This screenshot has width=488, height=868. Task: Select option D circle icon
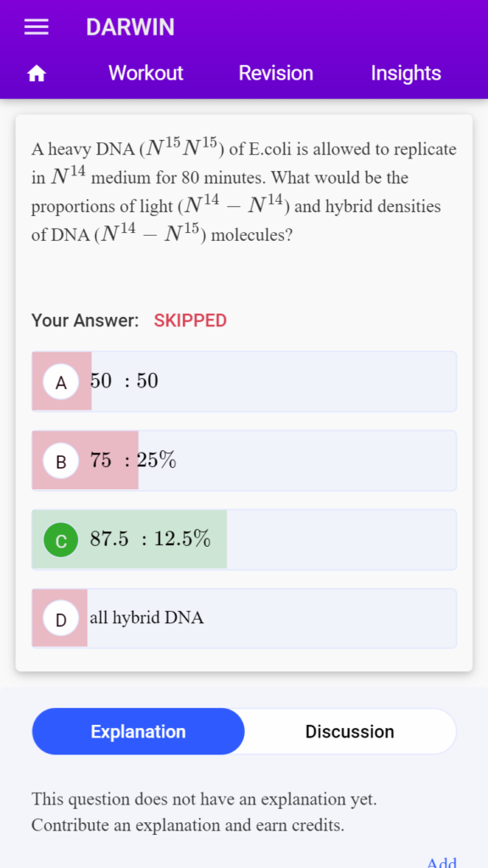pyautogui.click(x=61, y=618)
